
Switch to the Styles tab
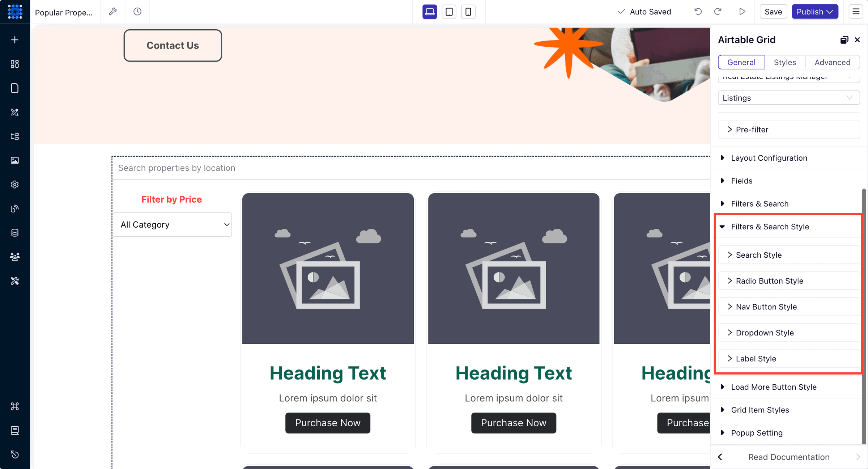point(785,62)
